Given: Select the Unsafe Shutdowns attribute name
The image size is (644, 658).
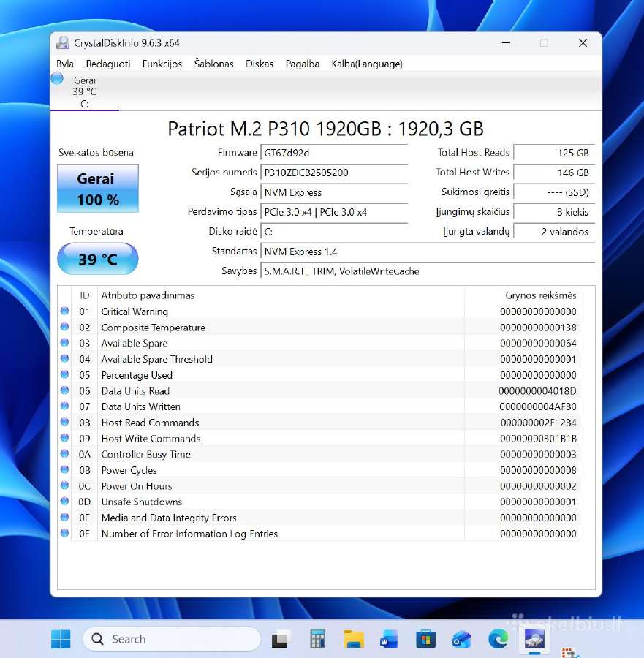Looking at the screenshot, I should click(141, 502).
